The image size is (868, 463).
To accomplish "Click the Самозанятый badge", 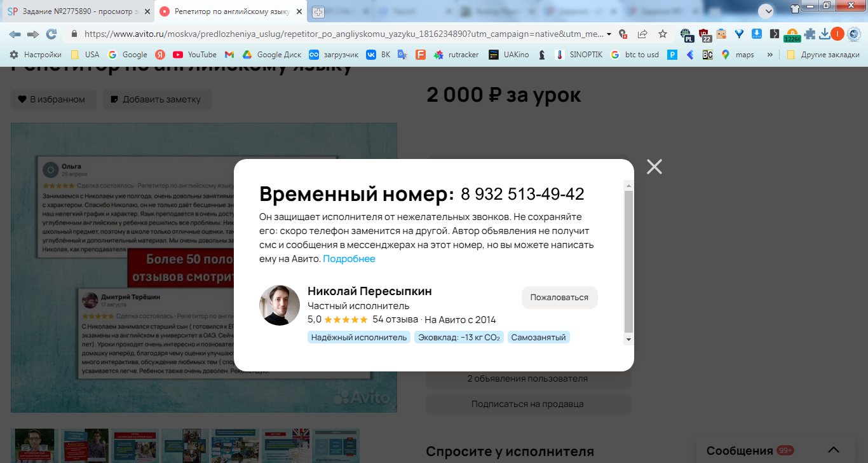I will [x=538, y=338].
